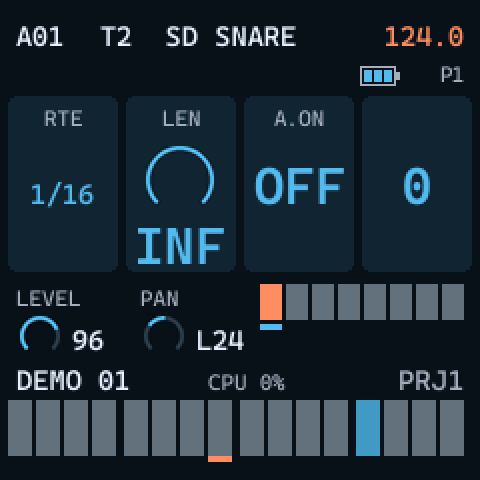Toggle sequencer step 12

tap(336, 428)
